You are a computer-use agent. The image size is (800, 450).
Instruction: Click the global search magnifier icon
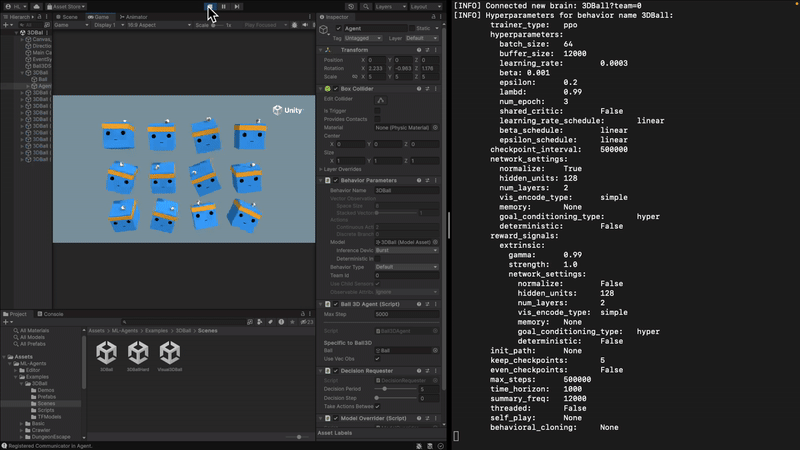(366, 7)
